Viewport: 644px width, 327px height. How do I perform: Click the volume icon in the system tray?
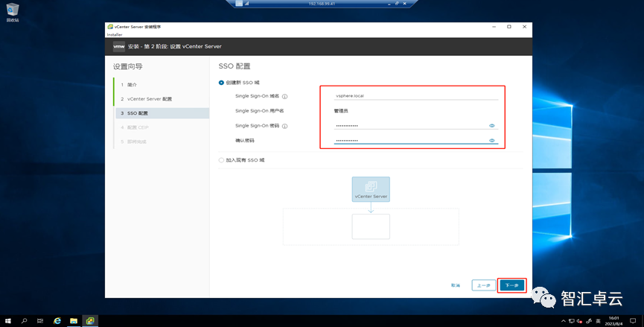click(x=579, y=321)
